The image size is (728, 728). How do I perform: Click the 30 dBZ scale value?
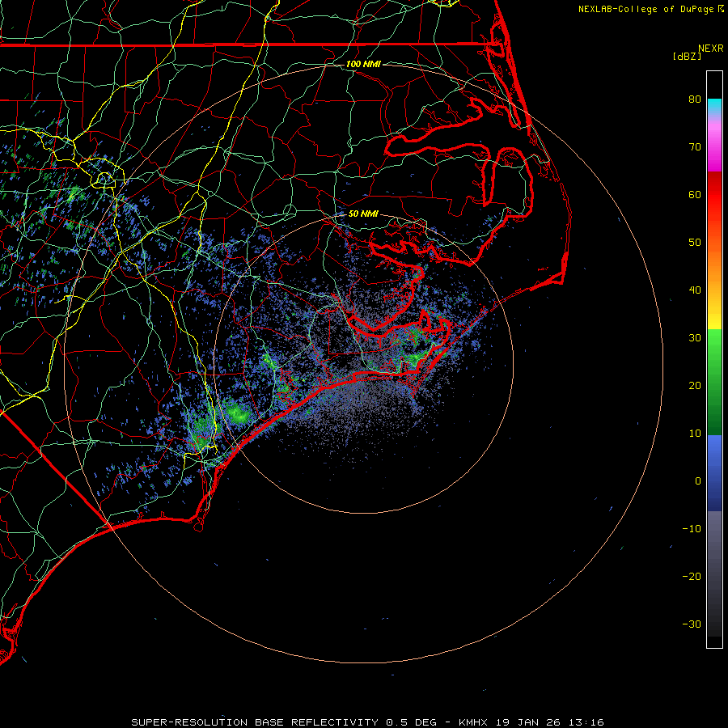pyautogui.click(x=695, y=338)
